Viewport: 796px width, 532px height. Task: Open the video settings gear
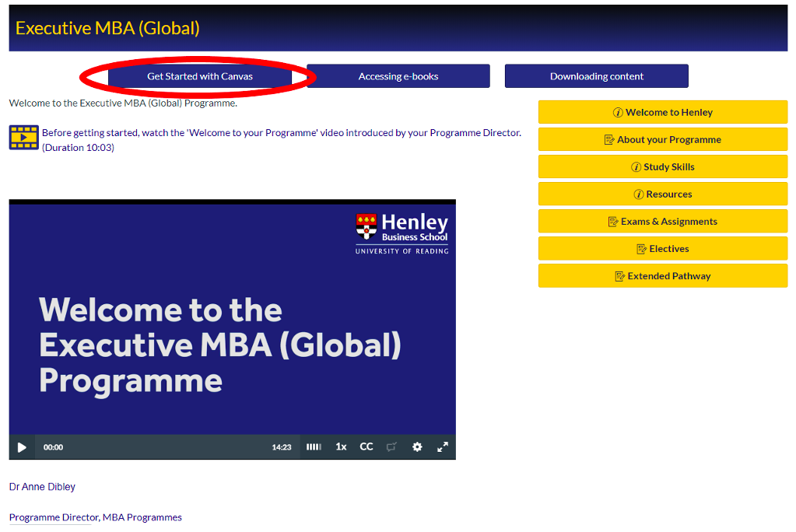tap(417, 446)
